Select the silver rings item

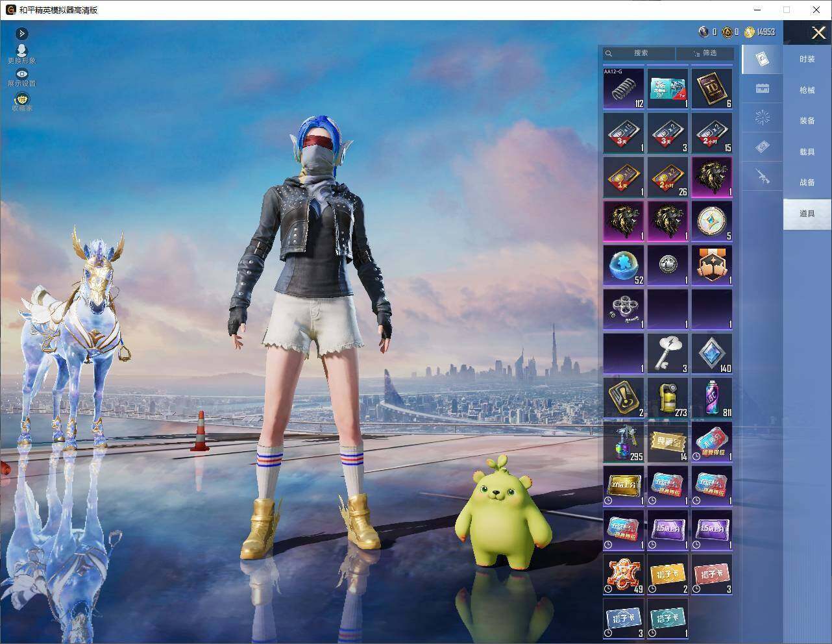click(624, 309)
